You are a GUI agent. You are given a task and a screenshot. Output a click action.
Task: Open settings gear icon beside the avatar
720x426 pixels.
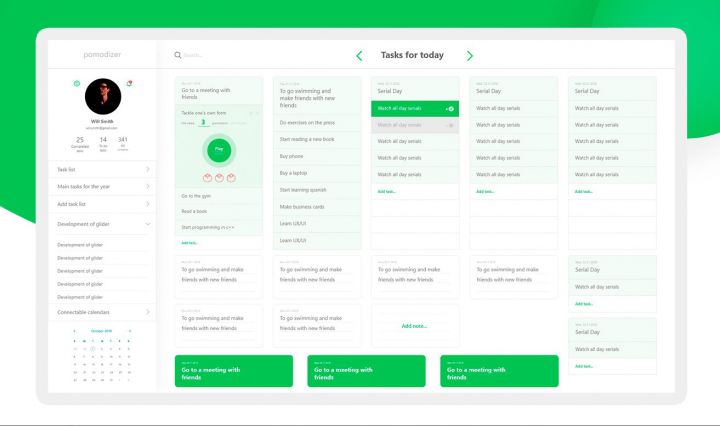[77, 84]
